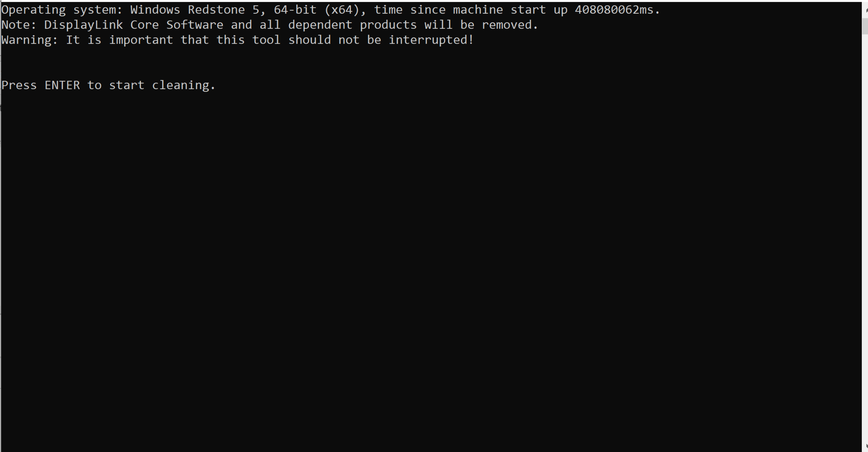The width and height of the screenshot is (868, 452).
Task: Click the words 'this tool' in the warning
Action: click(248, 40)
